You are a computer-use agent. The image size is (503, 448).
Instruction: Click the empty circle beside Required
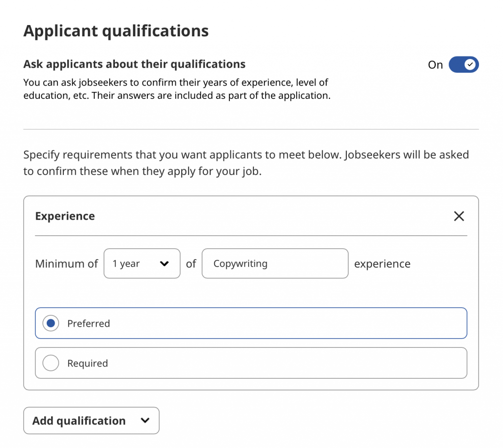[x=51, y=363]
